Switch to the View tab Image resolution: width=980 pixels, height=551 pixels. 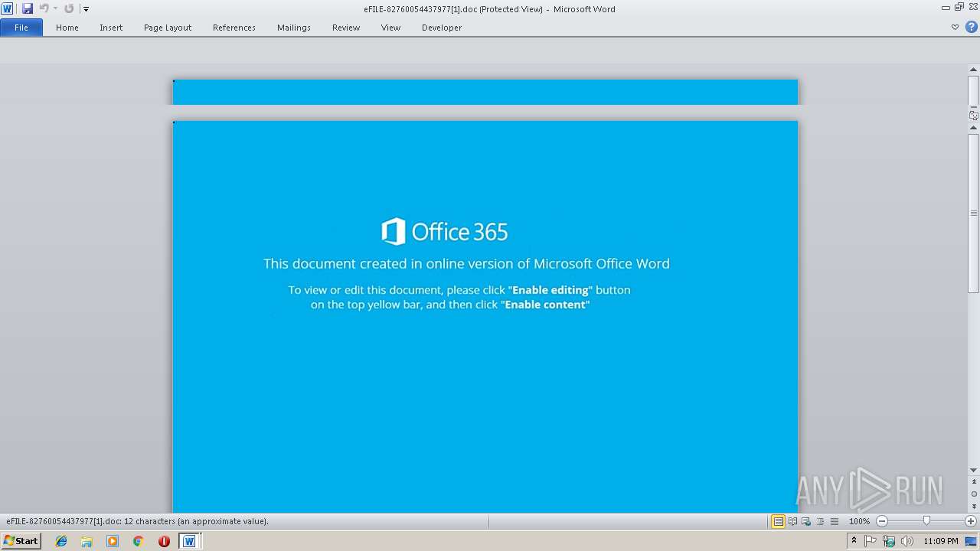[x=390, y=28]
